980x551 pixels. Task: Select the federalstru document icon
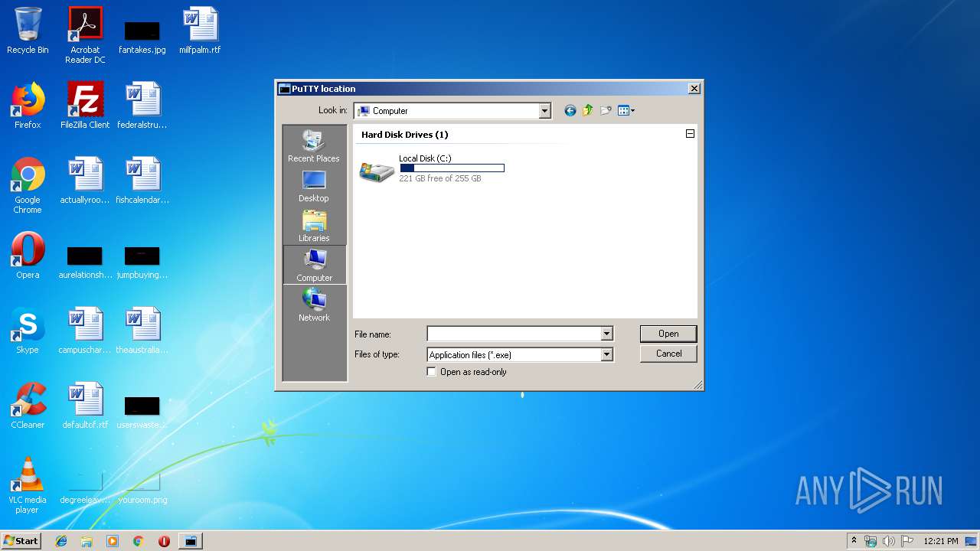[142, 106]
